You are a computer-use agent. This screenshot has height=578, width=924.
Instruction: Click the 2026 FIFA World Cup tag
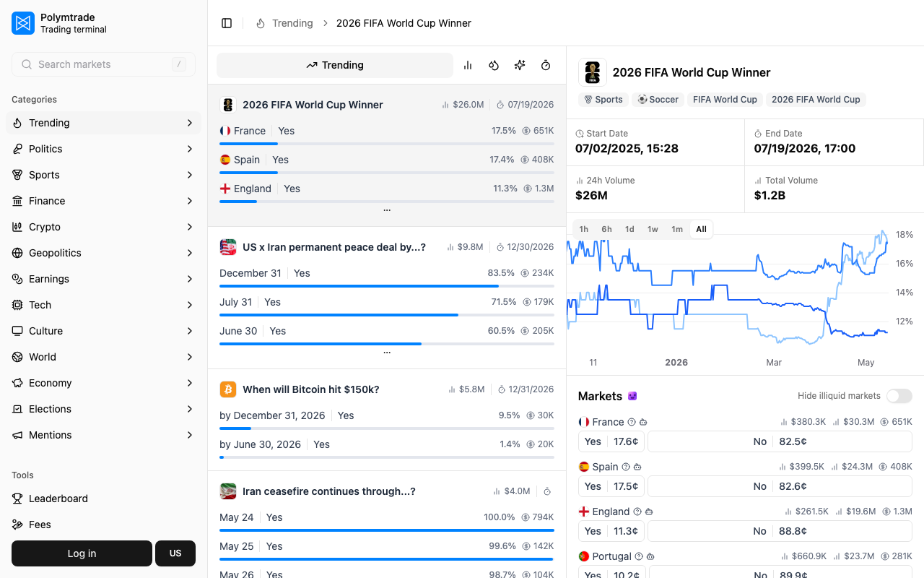pyautogui.click(x=816, y=100)
